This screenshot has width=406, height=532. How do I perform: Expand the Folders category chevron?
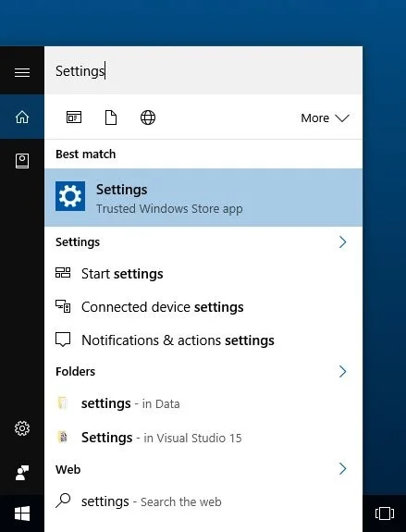coord(342,372)
